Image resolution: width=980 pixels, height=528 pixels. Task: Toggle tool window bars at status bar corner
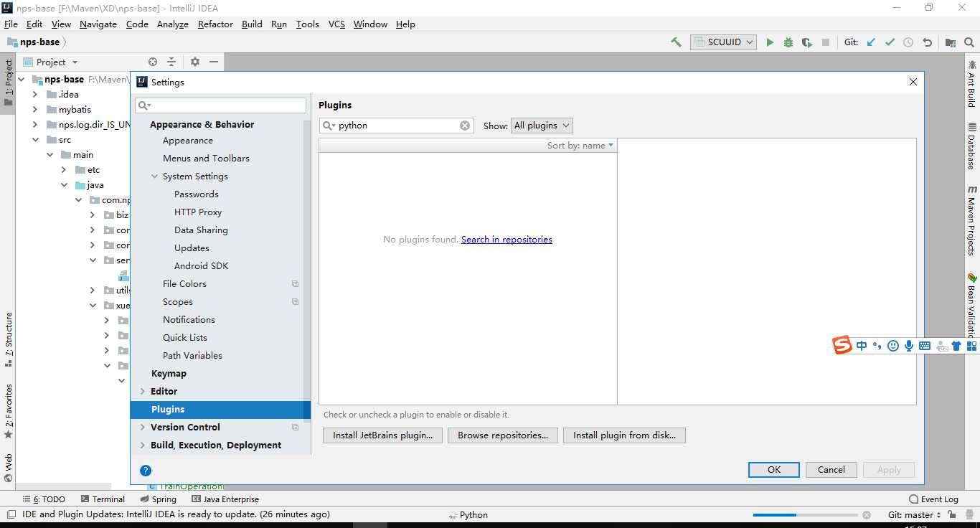click(x=11, y=514)
